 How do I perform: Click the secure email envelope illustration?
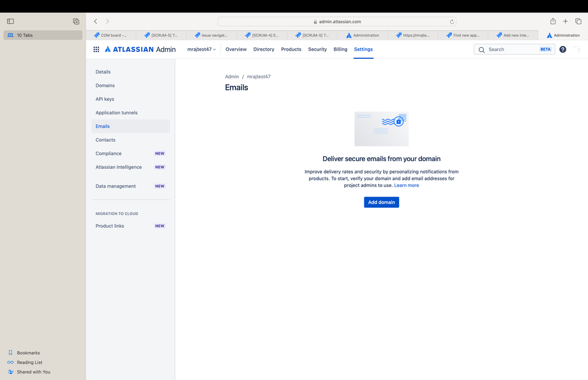[381, 129]
